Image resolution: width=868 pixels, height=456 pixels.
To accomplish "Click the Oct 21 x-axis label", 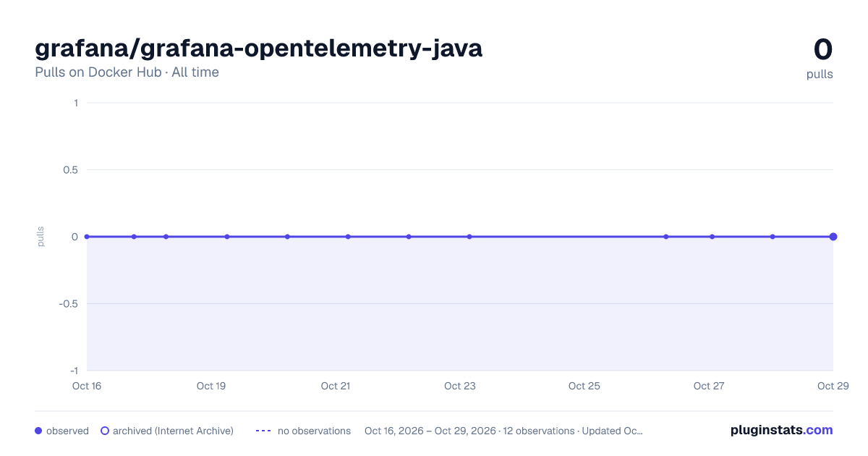I will click(336, 386).
